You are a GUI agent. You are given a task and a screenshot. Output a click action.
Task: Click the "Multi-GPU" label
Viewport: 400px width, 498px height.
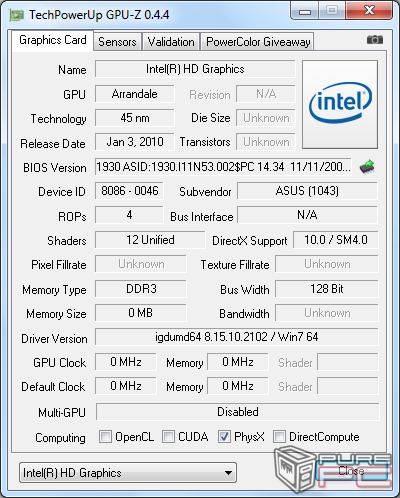(62, 413)
